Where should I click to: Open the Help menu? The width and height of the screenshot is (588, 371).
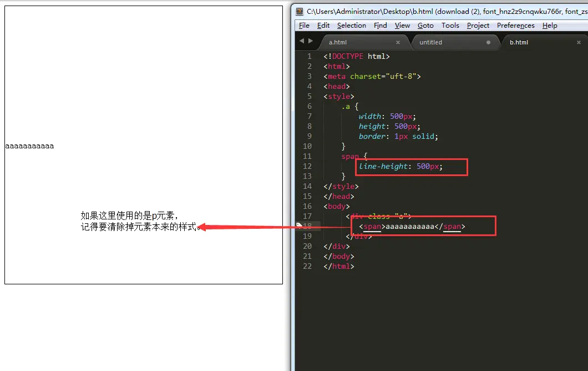[x=550, y=26]
